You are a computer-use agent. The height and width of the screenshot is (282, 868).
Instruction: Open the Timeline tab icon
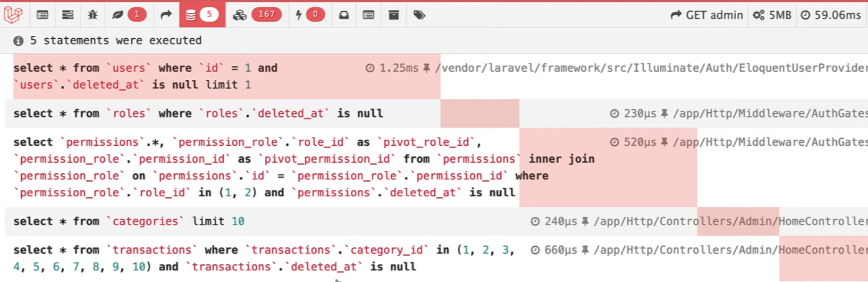(68, 15)
